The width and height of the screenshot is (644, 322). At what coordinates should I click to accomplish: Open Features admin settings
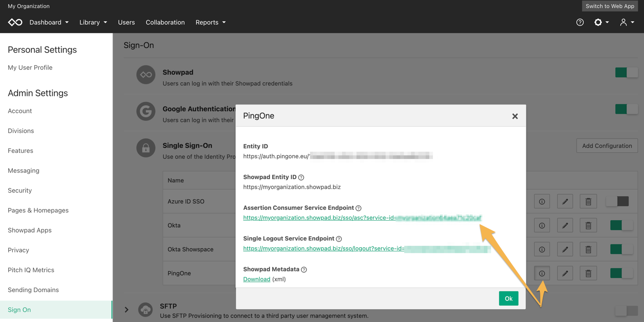coord(21,151)
